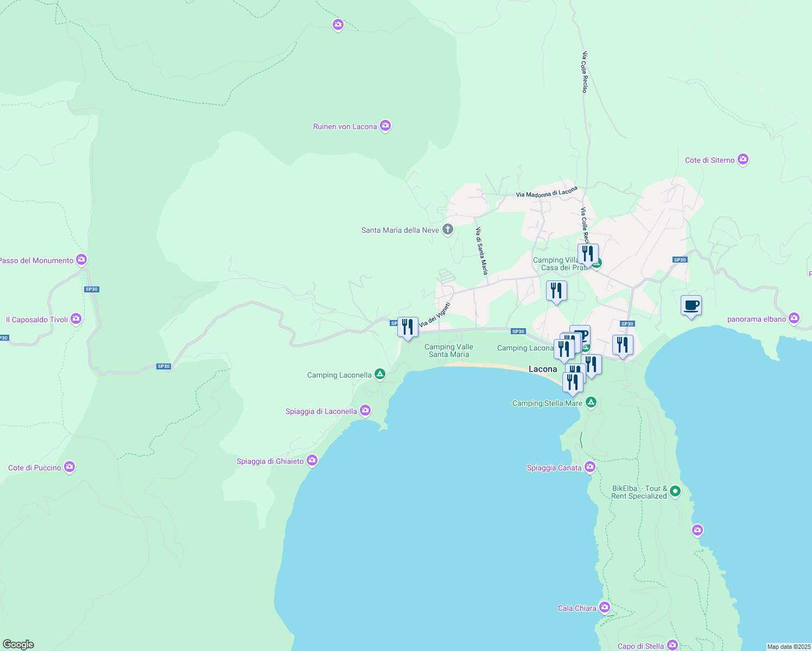This screenshot has height=651, width=812.
Task: Click the unlabeled camera marker north of Ruinen von Lacona
Action: (x=338, y=25)
